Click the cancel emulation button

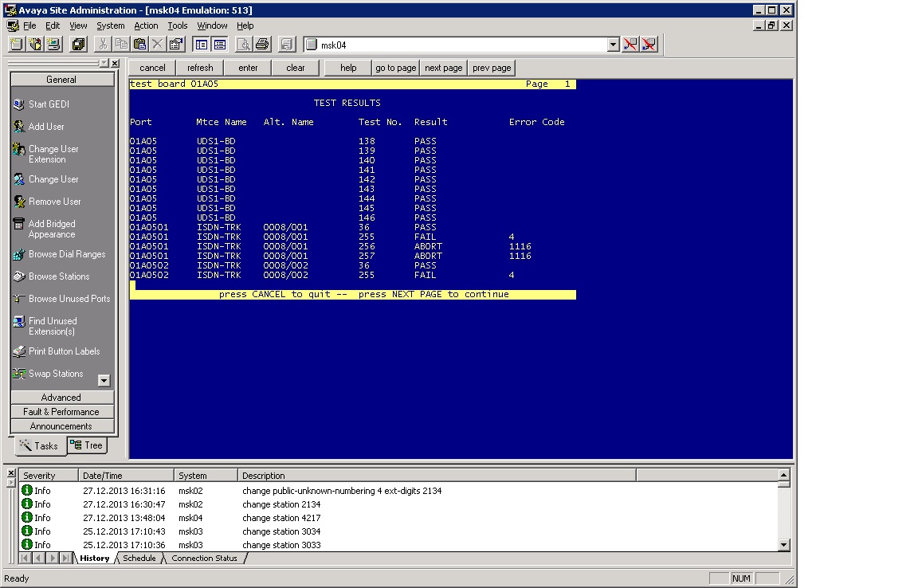[152, 68]
